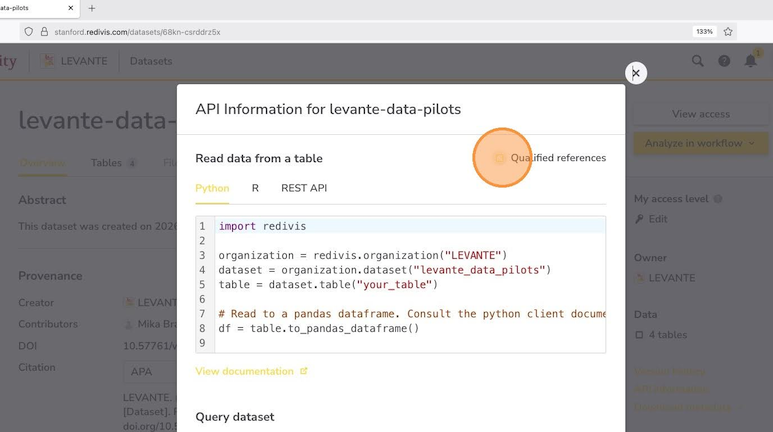Open the help question mark icon
Screen dimensions: 773x432
click(724, 61)
